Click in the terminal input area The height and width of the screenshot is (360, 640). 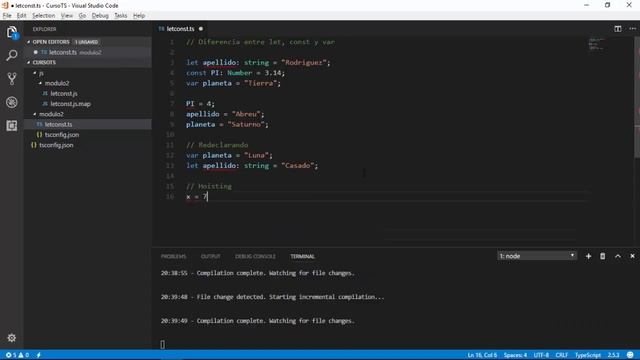[x=162, y=344]
